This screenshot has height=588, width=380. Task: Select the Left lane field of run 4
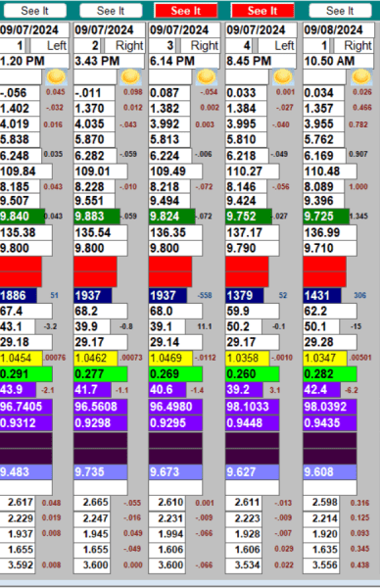(x=277, y=46)
